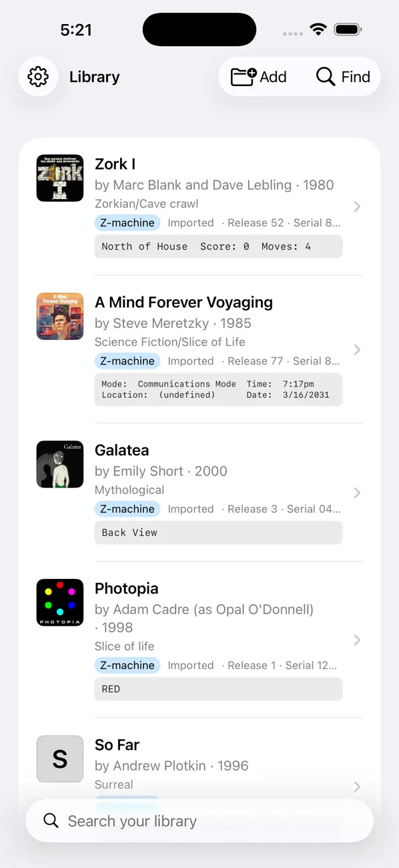Tap Galatea's Back View status box
The image size is (399, 868).
218,533
